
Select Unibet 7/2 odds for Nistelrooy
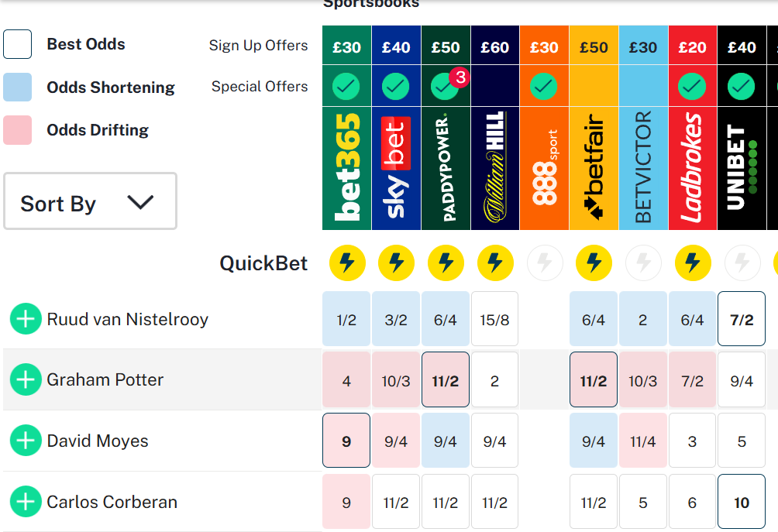click(x=742, y=319)
